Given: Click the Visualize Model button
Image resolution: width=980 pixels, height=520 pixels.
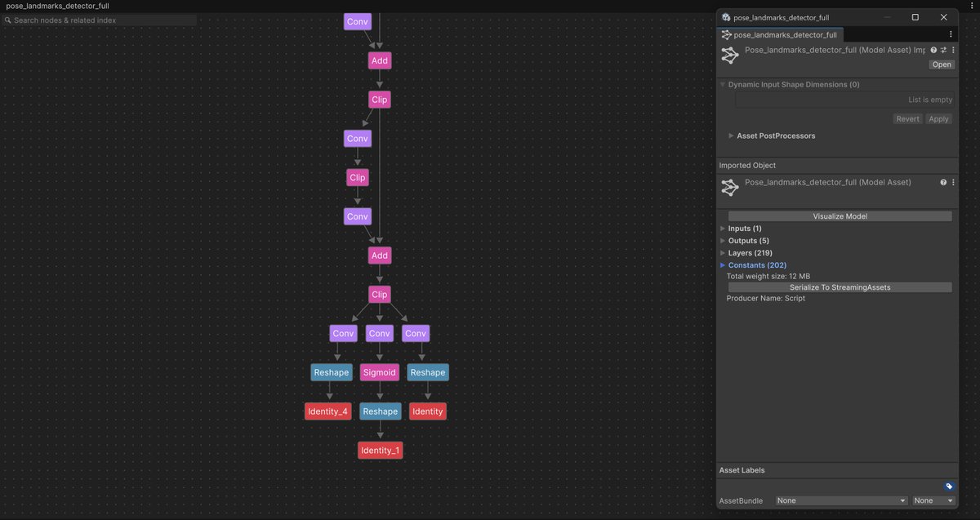Looking at the screenshot, I should [840, 216].
